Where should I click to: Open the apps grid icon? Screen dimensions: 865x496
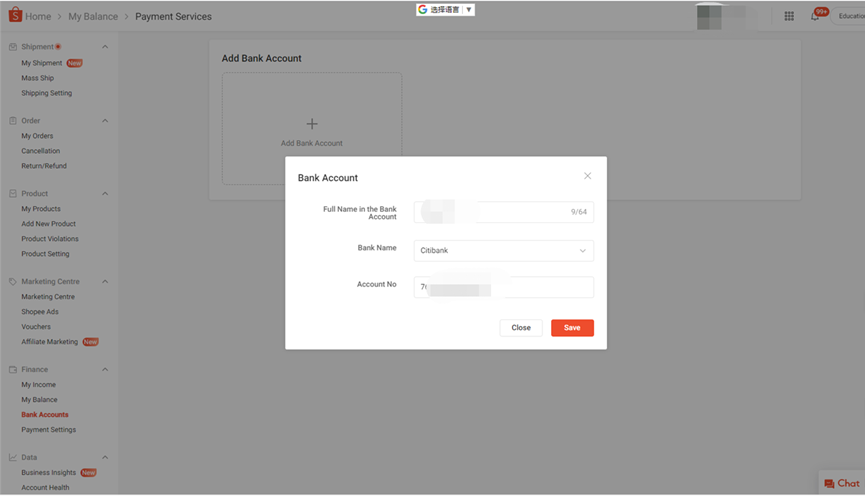coord(789,16)
